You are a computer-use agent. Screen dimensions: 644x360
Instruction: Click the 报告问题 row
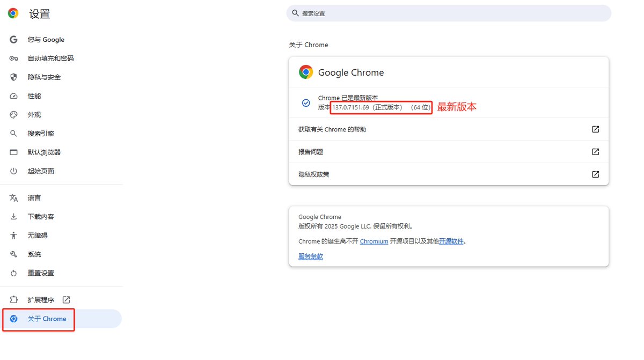tap(449, 152)
